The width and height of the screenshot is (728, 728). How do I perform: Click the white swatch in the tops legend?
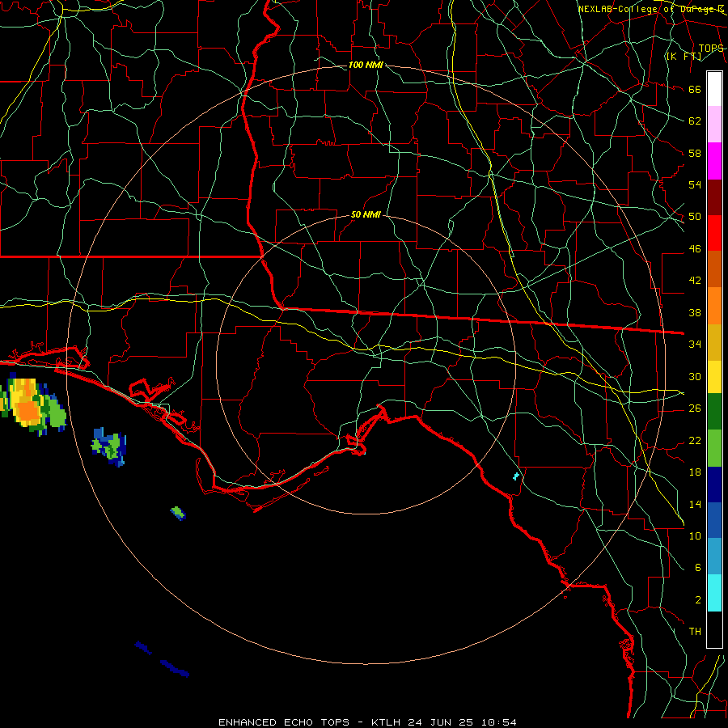coord(714,89)
